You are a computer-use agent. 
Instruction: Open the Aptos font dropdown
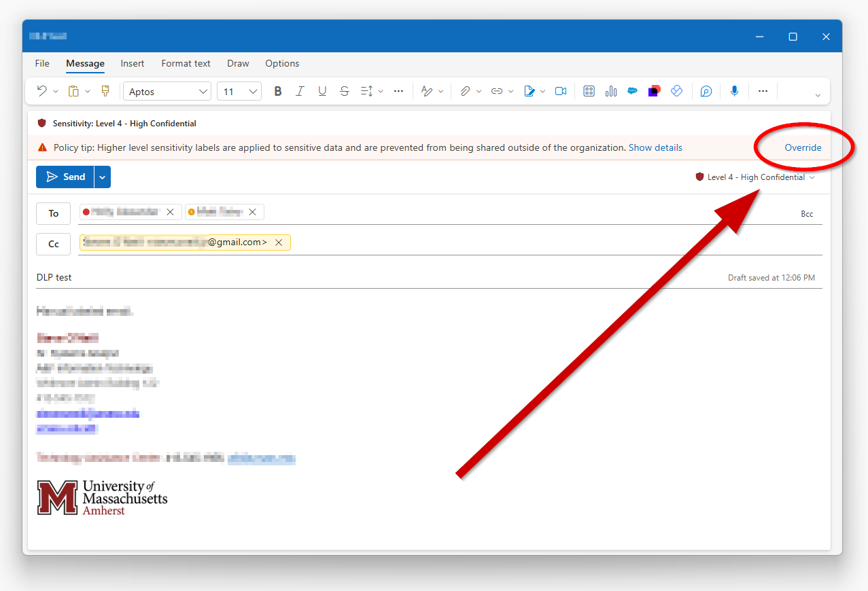[167, 90]
